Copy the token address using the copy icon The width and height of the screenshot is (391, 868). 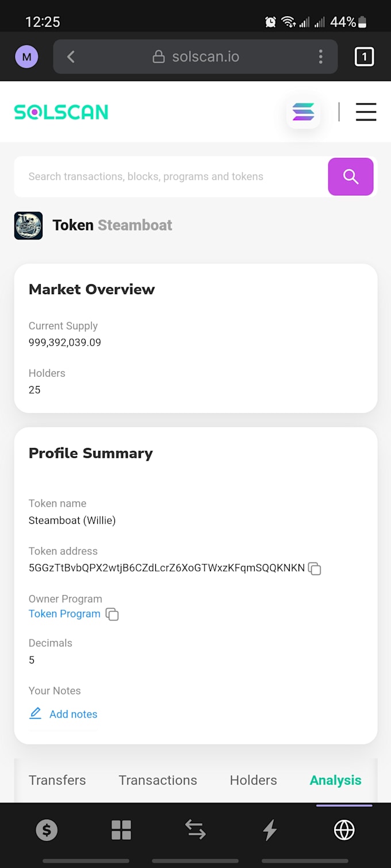pos(315,569)
